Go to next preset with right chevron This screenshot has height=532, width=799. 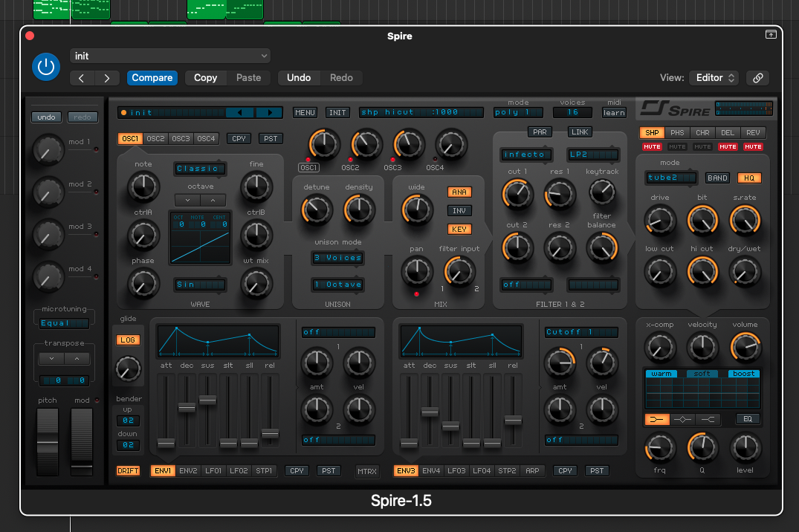pyautogui.click(x=106, y=78)
